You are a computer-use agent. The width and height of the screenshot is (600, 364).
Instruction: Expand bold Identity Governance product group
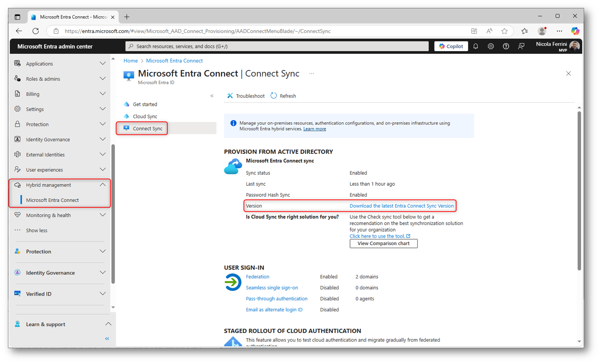[60, 272]
